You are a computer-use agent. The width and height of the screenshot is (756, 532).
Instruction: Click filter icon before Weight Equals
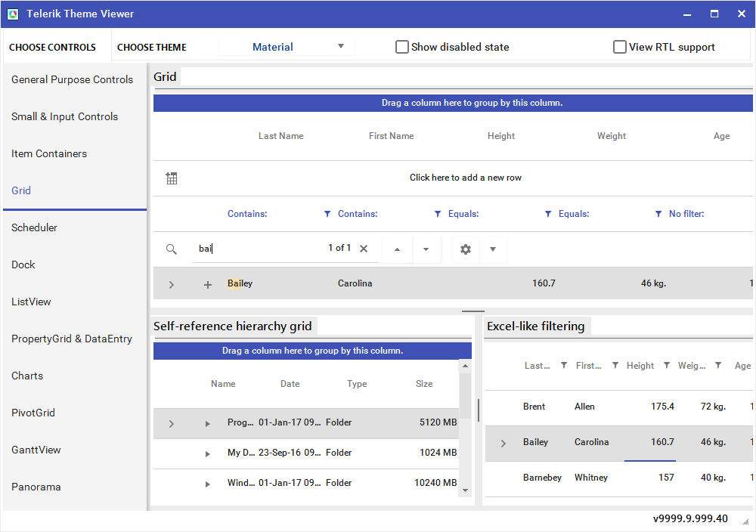pyautogui.click(x=548, y=213)
